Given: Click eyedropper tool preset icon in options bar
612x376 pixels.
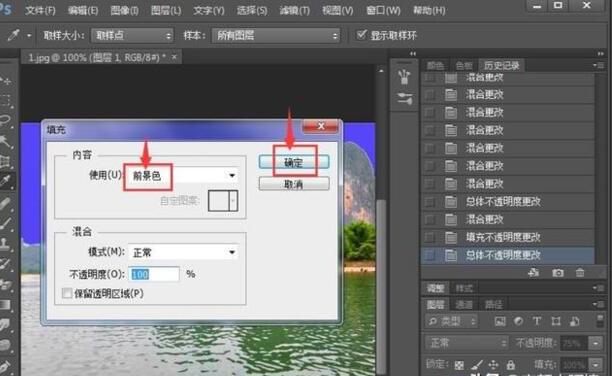Looking at the screenshot, I should (x=14, y=36).
